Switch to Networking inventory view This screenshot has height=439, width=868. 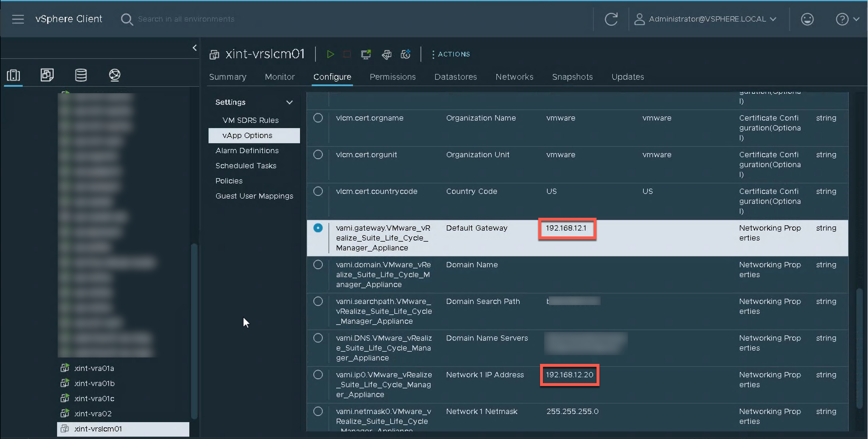114,75
